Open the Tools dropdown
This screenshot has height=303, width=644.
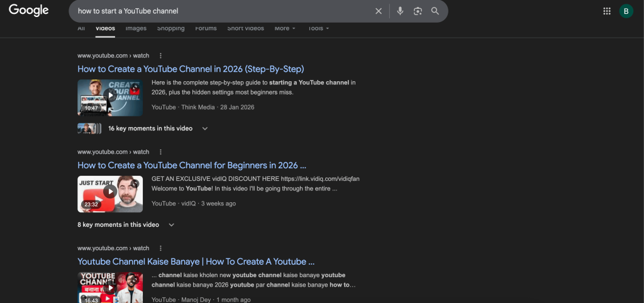(x=318, y=28)
